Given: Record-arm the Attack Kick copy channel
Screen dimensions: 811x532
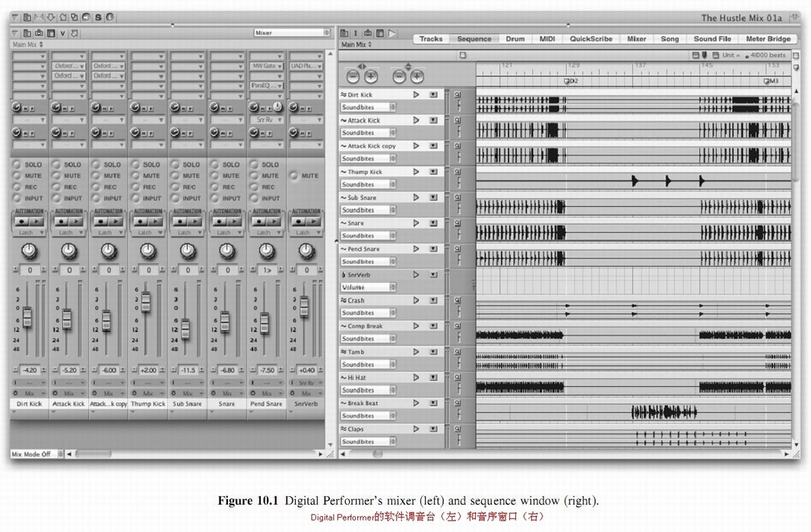Looking at the screenshot, I should pos(97,187).
